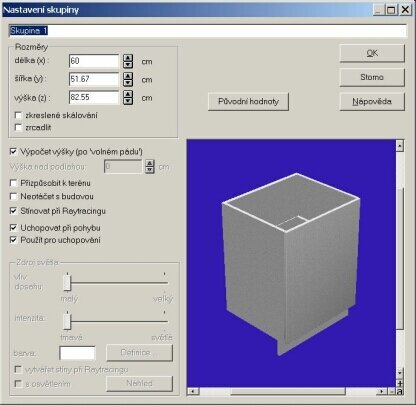The image size is (416, 405).
Task: Click preview horizontal scrollbar left arrow
Action: (193, 391)
